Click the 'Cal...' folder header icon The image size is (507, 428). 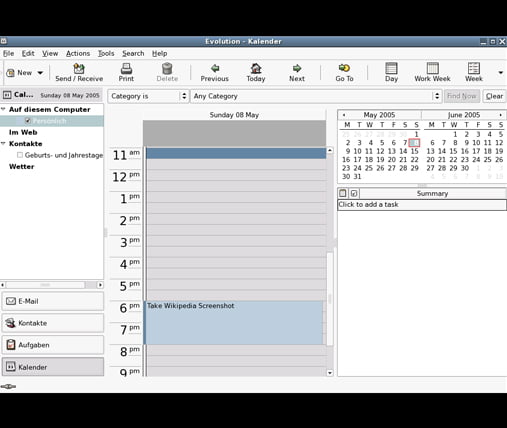[7, 95]
